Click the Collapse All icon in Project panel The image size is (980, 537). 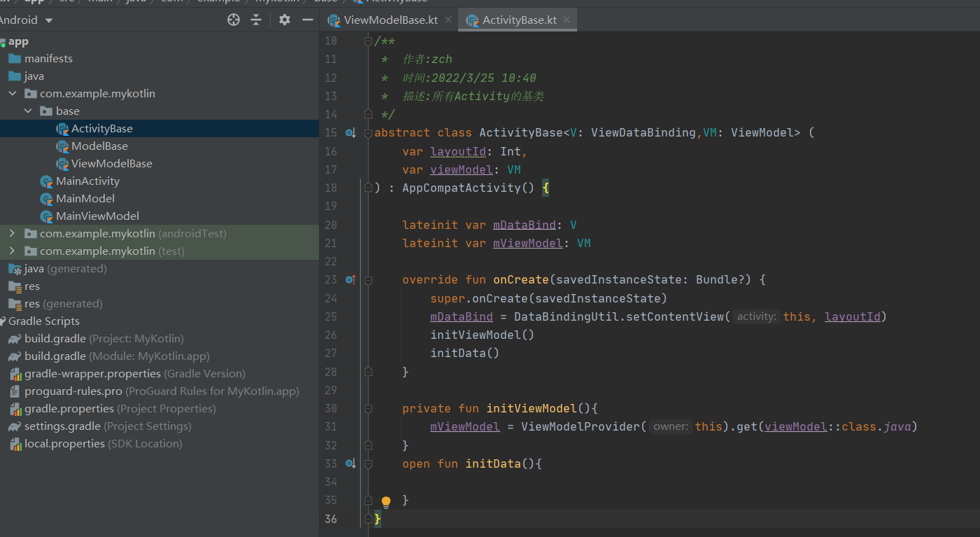[x=257, y=20]
